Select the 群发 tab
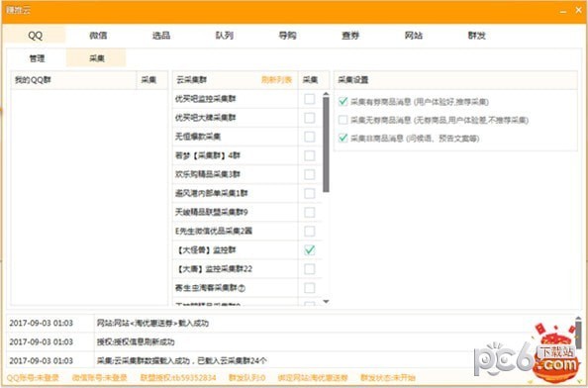588x388 pixels. pyautogui.click(x=476, y=36)
